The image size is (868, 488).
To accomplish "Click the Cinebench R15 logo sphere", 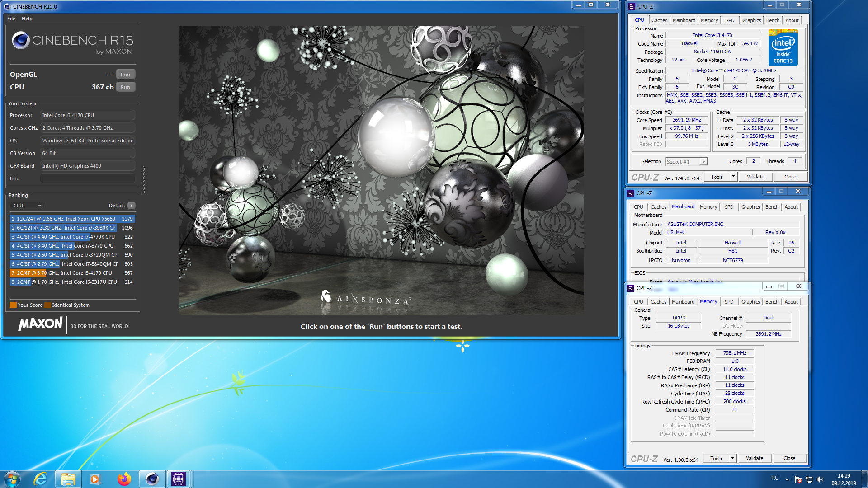I will (x=21, y=40).
